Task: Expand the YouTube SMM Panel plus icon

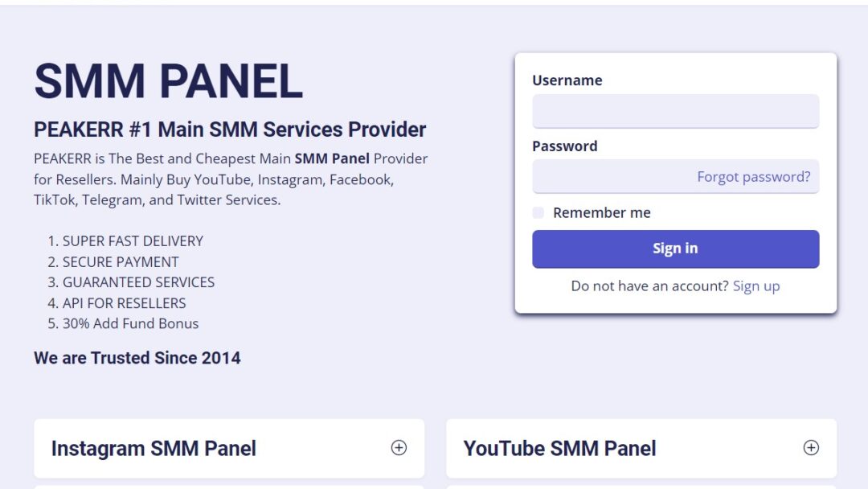Action: coord(811,448)
